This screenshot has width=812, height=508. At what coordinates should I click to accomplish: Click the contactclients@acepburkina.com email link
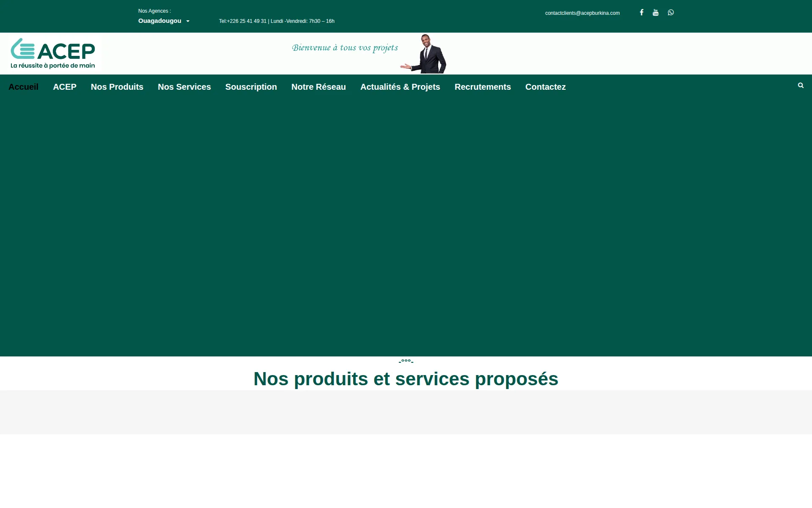582,13
